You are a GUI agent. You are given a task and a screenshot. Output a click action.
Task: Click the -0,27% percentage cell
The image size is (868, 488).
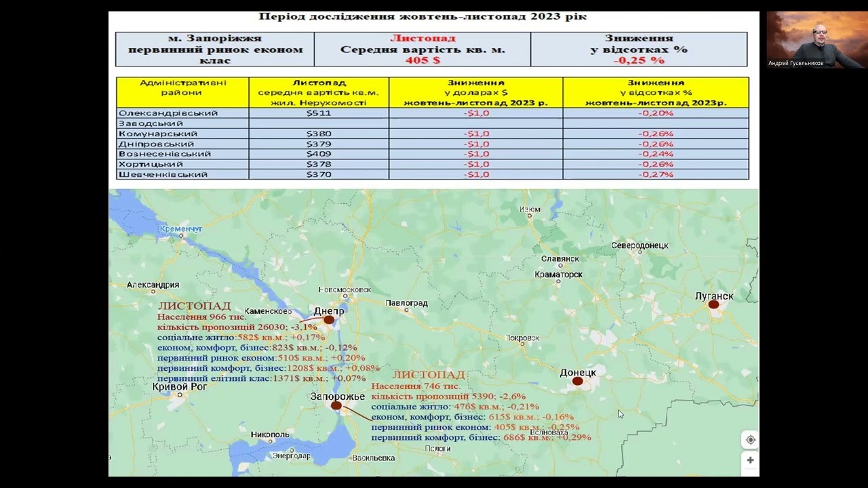click(656, 174)
